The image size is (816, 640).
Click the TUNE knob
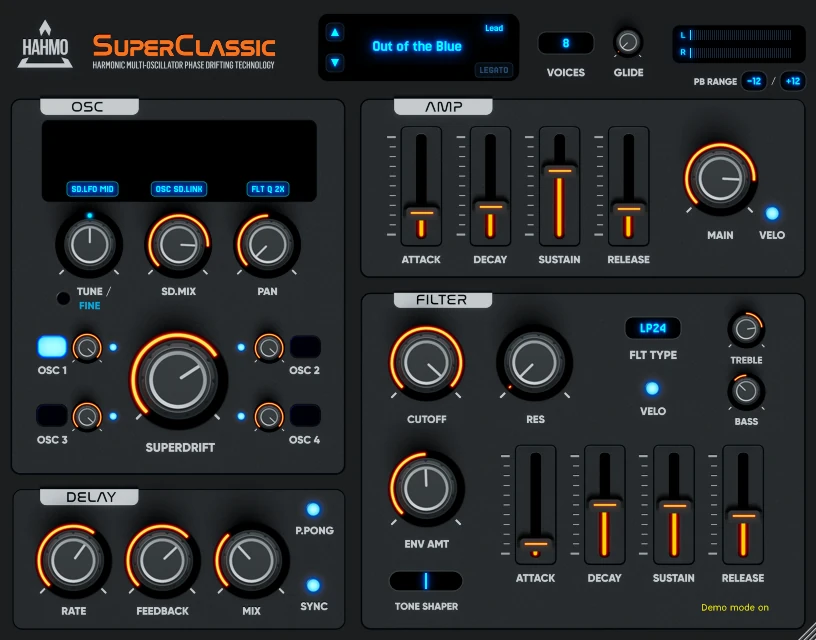pyautogui.click(x=90, y=245)
